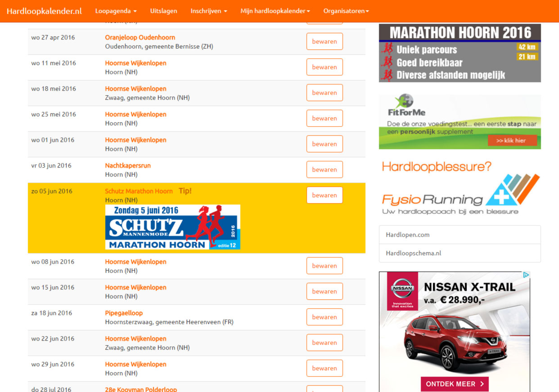
Task: Click the AdChoices icon on Nissan ad
Action: [x=526, y=275]
